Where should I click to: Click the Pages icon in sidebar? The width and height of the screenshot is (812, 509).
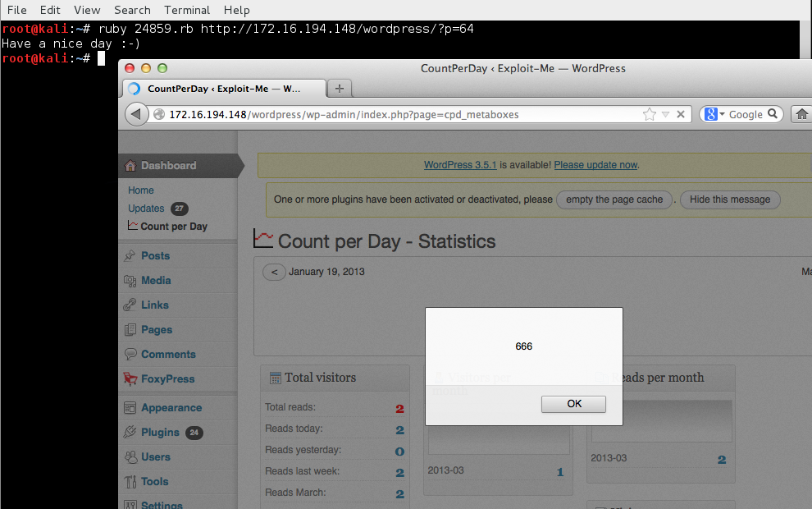click(x=130, y=330)
